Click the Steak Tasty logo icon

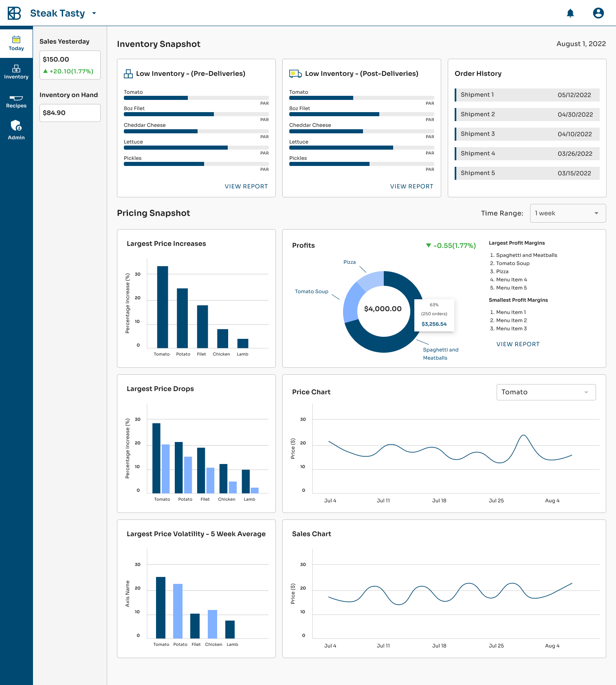point(14,13)
